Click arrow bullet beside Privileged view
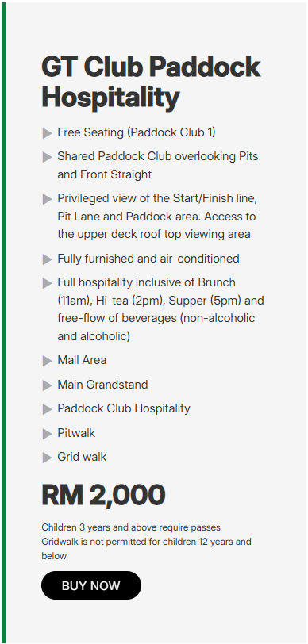The width and height of the screenshot is (308, 644). (x=48, y=199)
